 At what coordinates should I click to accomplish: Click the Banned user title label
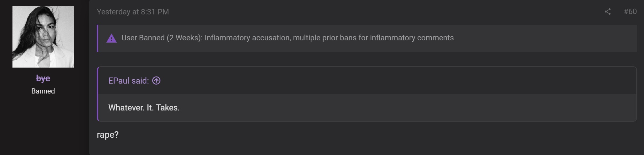click(x=43, y=91)
